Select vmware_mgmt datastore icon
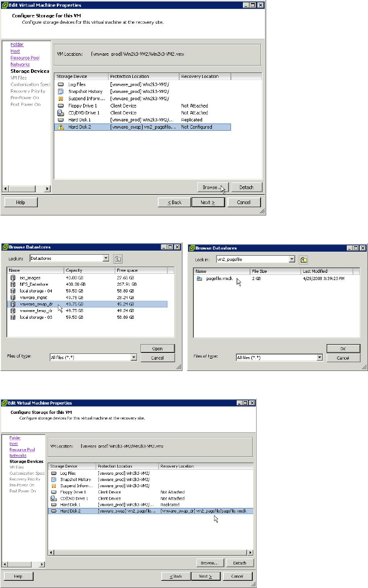The width and height of the screenshot is (368, 588). (x=13, y=298)
